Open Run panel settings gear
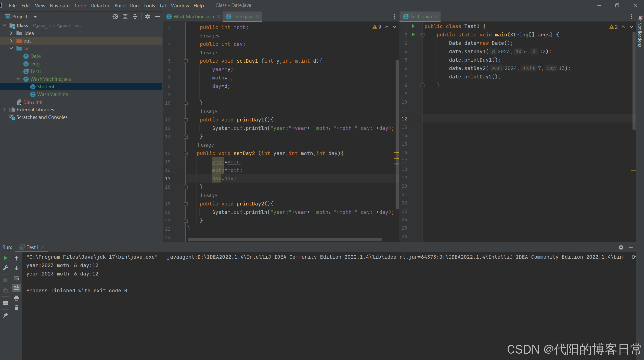 point(621,247)
